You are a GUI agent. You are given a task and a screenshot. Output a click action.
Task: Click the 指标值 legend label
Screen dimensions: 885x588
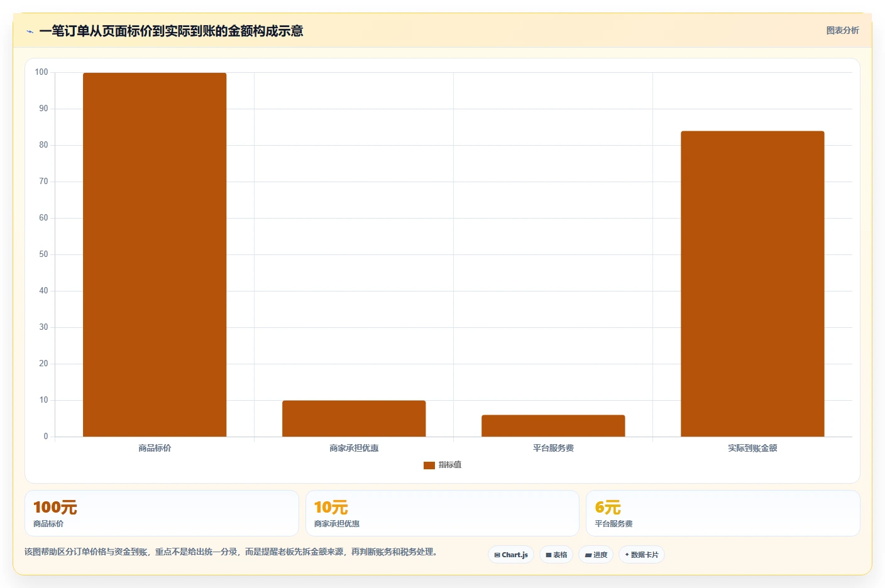(450, 465)
